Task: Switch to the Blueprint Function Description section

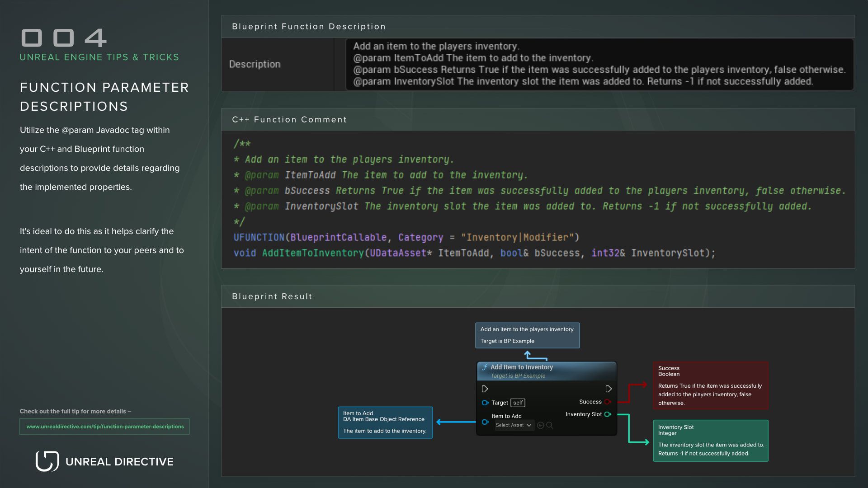Action: [x=309, y=27]
